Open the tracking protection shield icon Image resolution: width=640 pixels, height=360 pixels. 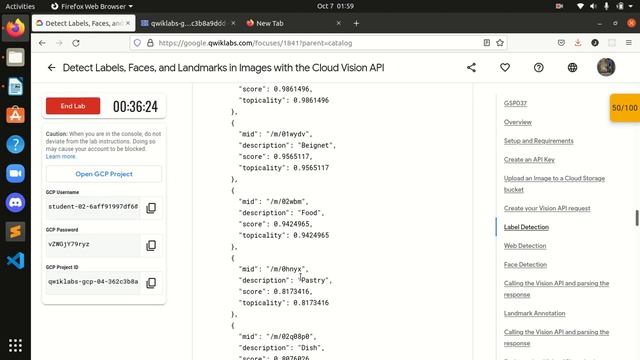pos(137,43)
